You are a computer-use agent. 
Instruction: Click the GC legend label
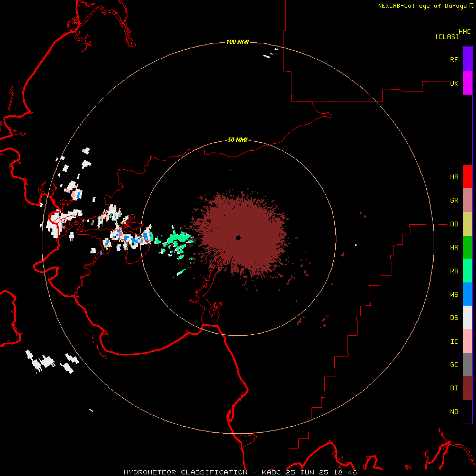(454, 364)
